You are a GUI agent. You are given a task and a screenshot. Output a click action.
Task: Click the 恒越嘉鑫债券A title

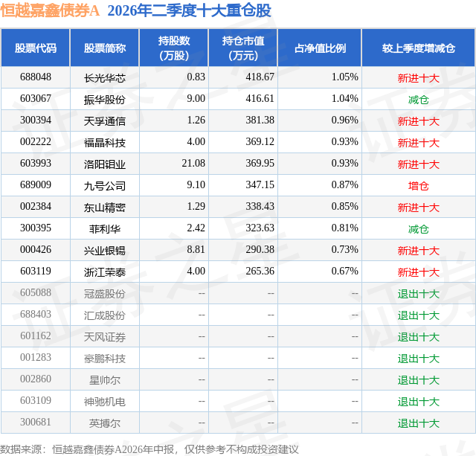pyautogui.click(x=50, y=10)
